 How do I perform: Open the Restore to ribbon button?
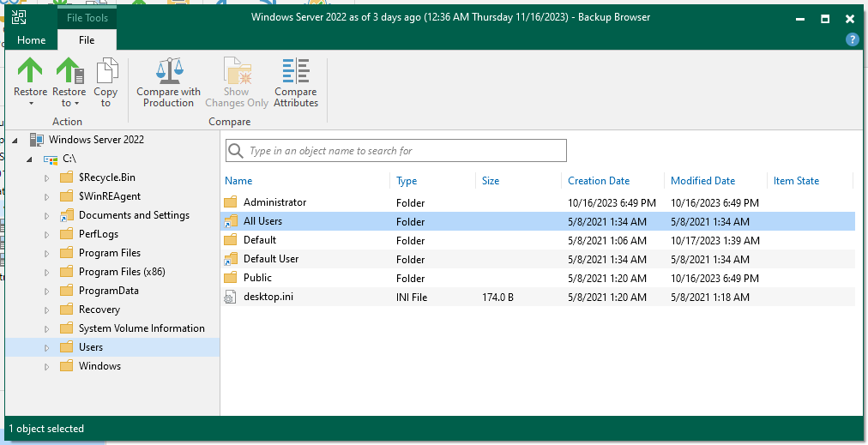pyautogui.click(x=69, y=83)
